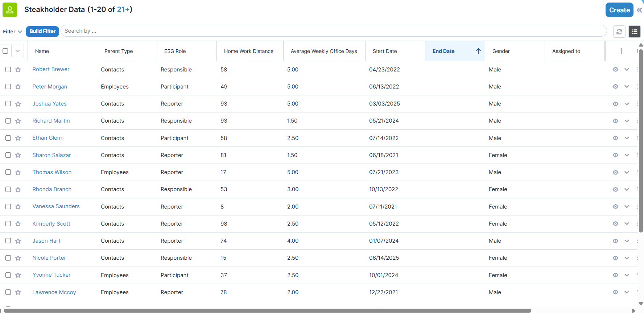The image size is (644, 313).
Task: Star the Rhonda Branch record
Action: (x=18, y=189)
